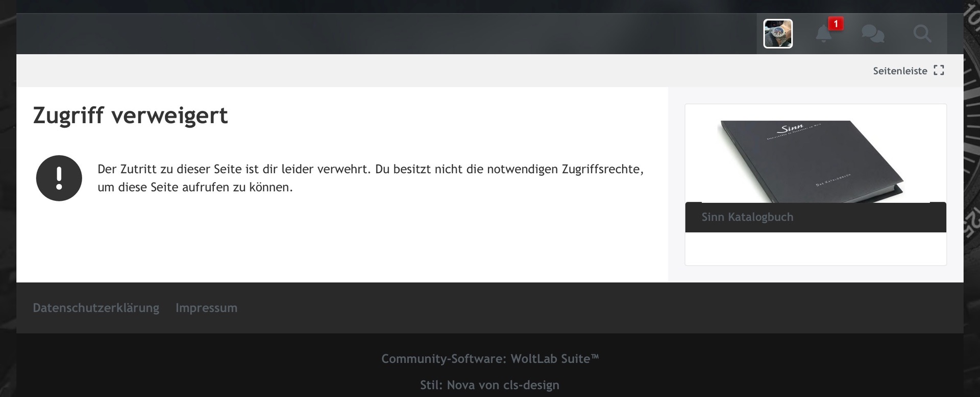Click the access denied message text

click(x=370, y=178)
